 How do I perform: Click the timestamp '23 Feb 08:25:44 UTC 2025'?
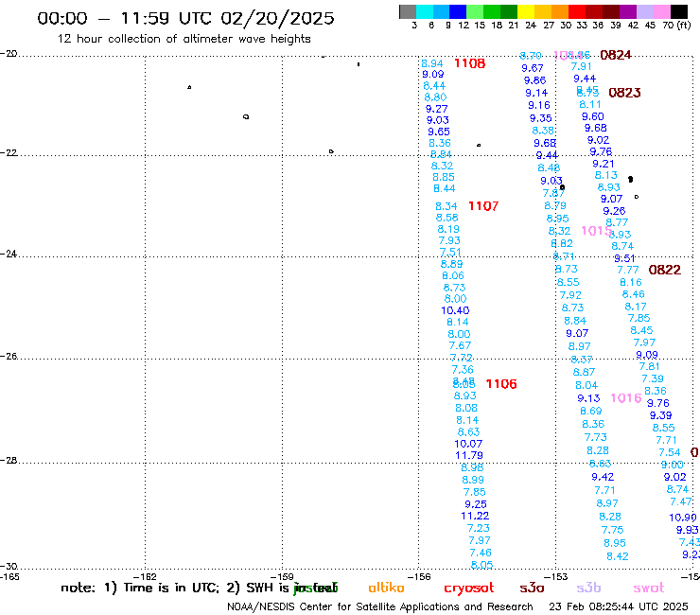point(619,607)
